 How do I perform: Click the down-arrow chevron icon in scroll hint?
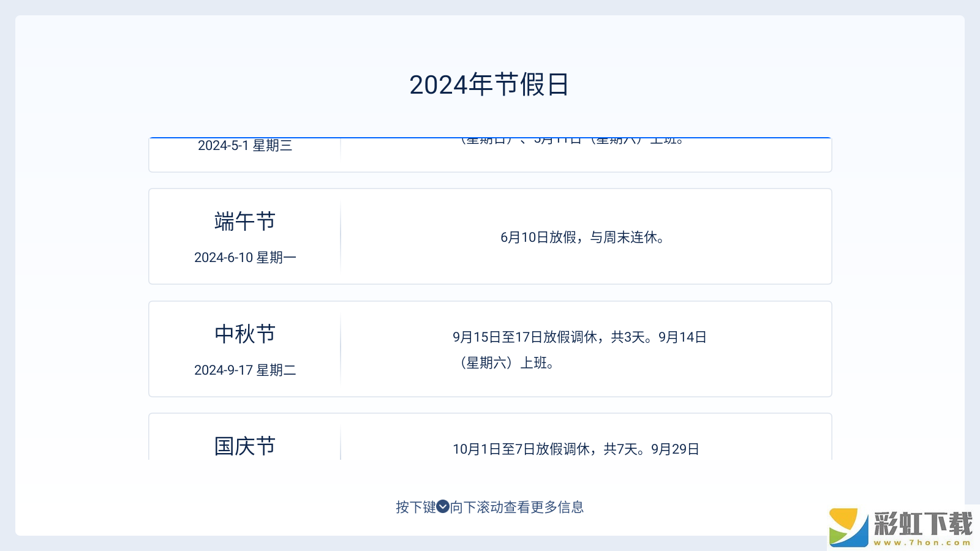443,507
